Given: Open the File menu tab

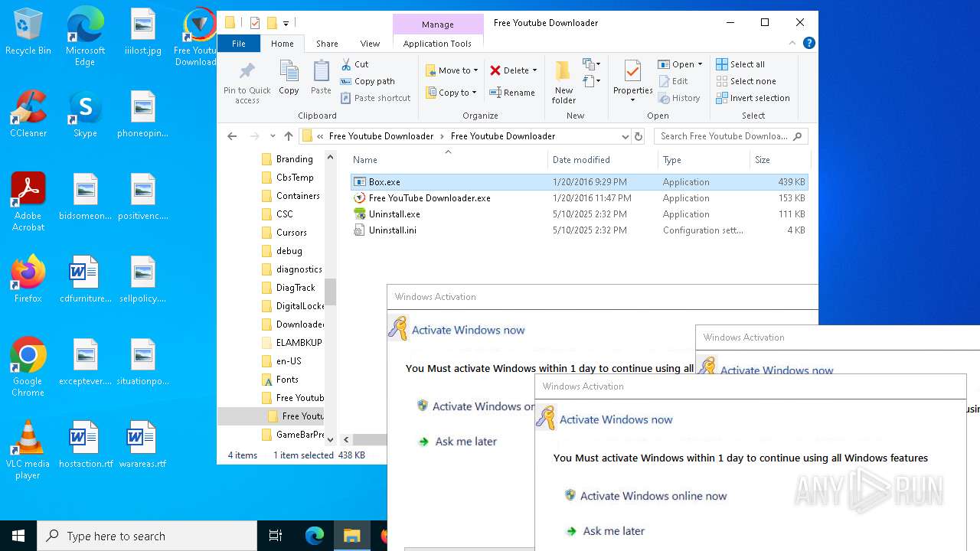Looking at the screenshot, I should point(239,44).
